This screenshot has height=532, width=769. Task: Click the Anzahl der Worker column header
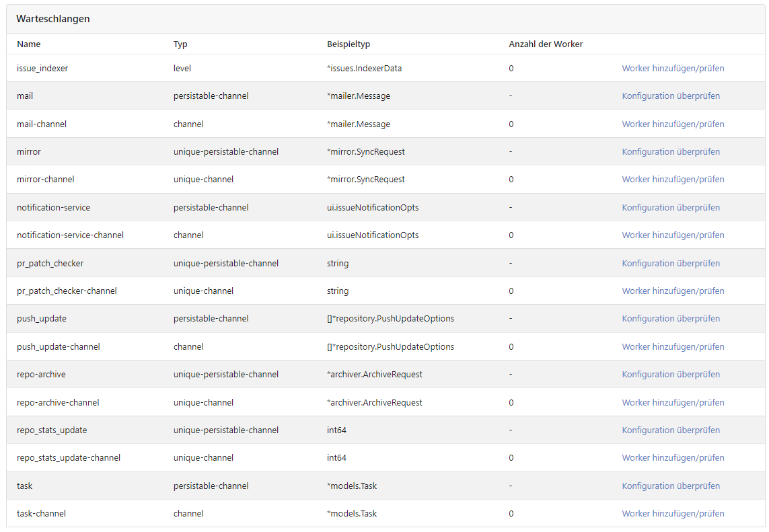click(x=546, y=44)
